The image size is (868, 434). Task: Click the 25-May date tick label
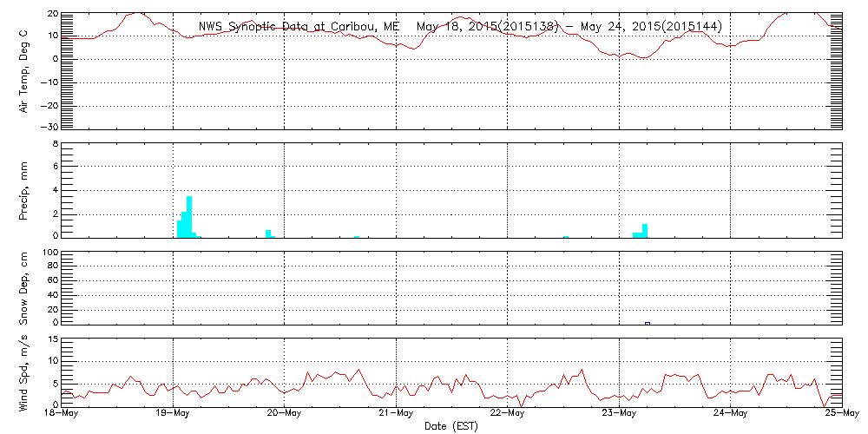pos(841,414)
